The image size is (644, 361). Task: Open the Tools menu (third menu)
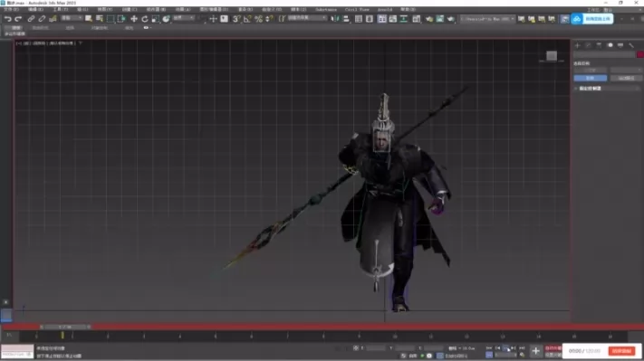pyautogui.click(x=60, y=9)
